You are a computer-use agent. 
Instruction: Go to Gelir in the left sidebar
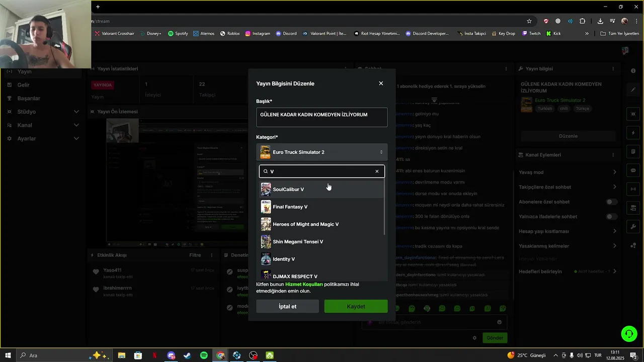pos(23,85)
